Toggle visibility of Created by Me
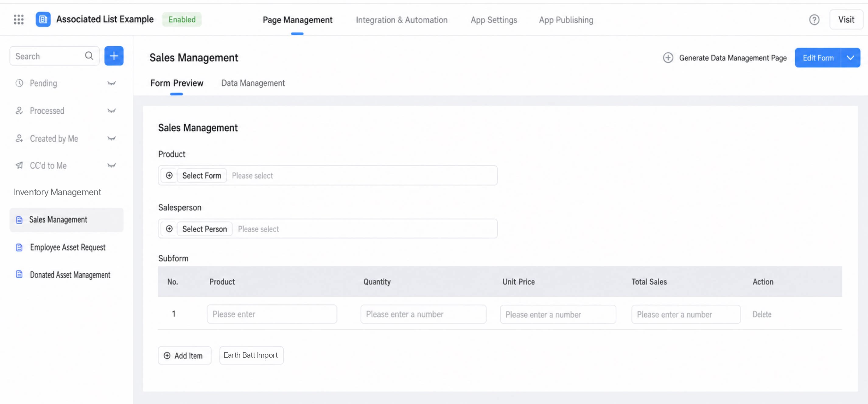The image size is (868, 404). 111,138
